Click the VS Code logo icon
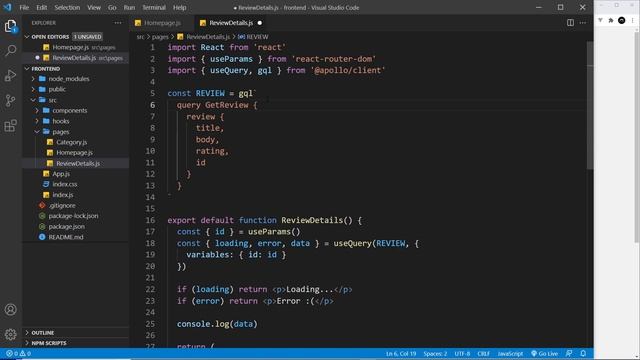 pos(7,7)
